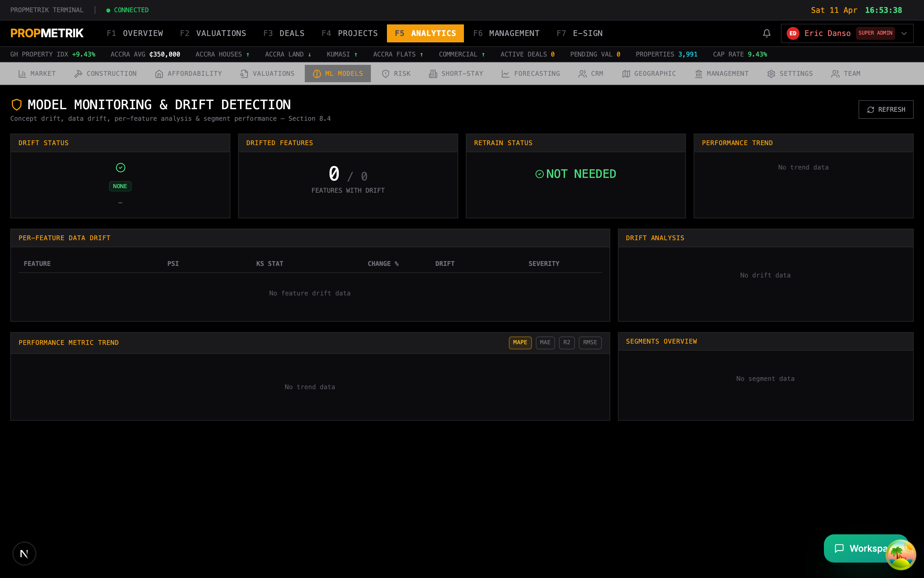Click the Forecasting line-chart icon
This screenshot has height=578, width=924.
506,74
